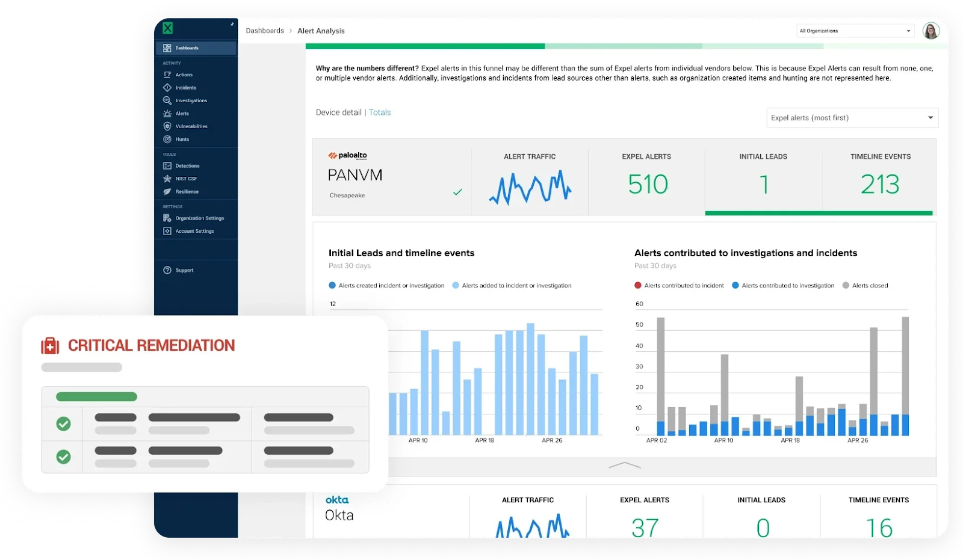Collapse the PANVM detail with the chevron
963x560 pixels.
pos(625,464)
